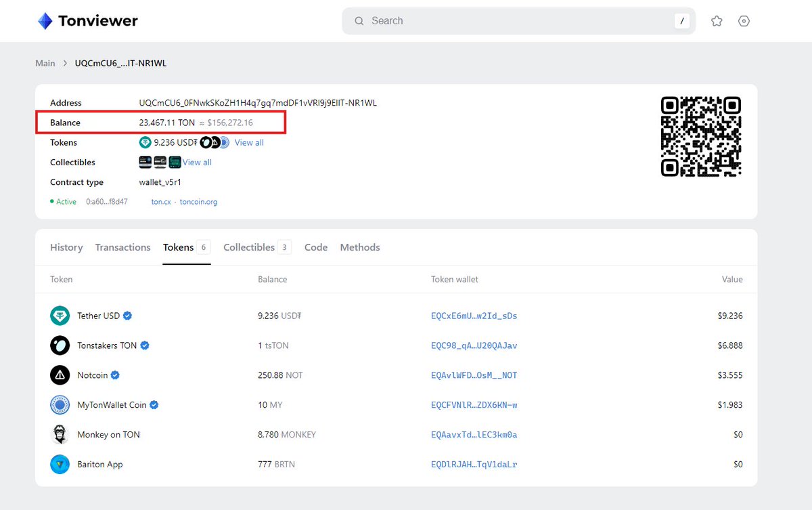Click Notcoin row token icon

coord(60,375)
